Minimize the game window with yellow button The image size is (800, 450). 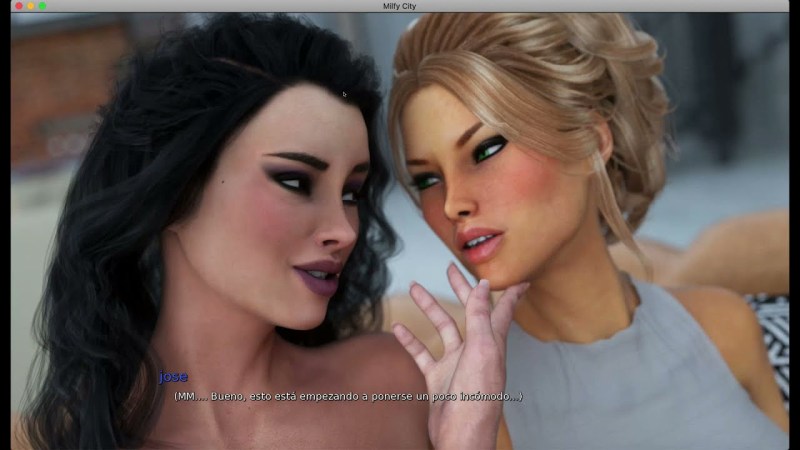30,6
